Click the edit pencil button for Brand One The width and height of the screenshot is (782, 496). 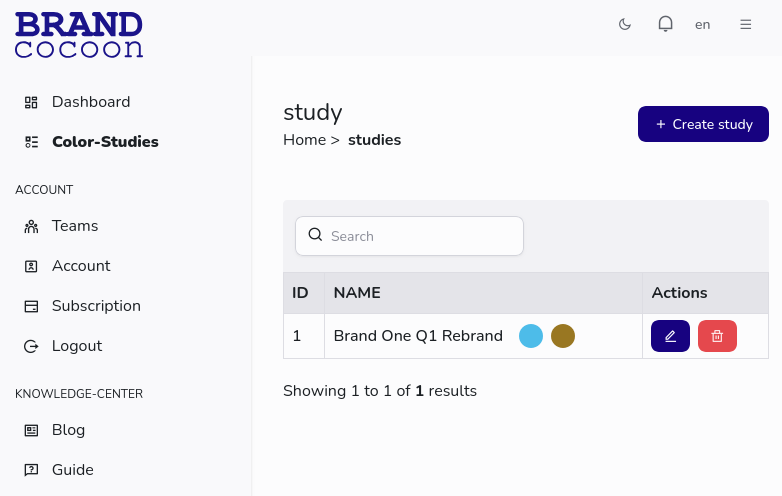670,336
